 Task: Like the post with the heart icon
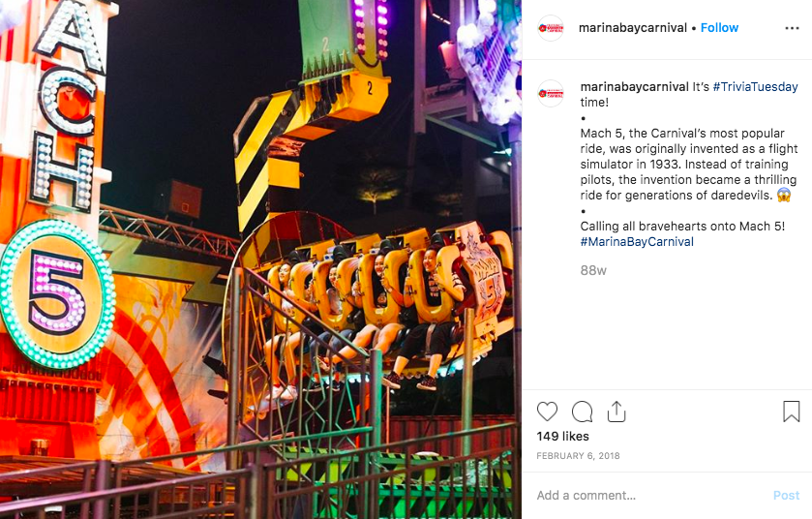point(547,412)
